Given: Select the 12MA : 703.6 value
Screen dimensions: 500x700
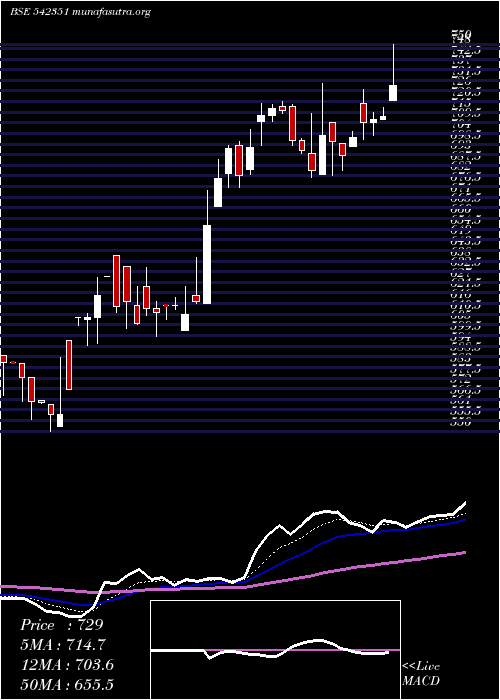Looking at the screenshot, I should 67,665.
